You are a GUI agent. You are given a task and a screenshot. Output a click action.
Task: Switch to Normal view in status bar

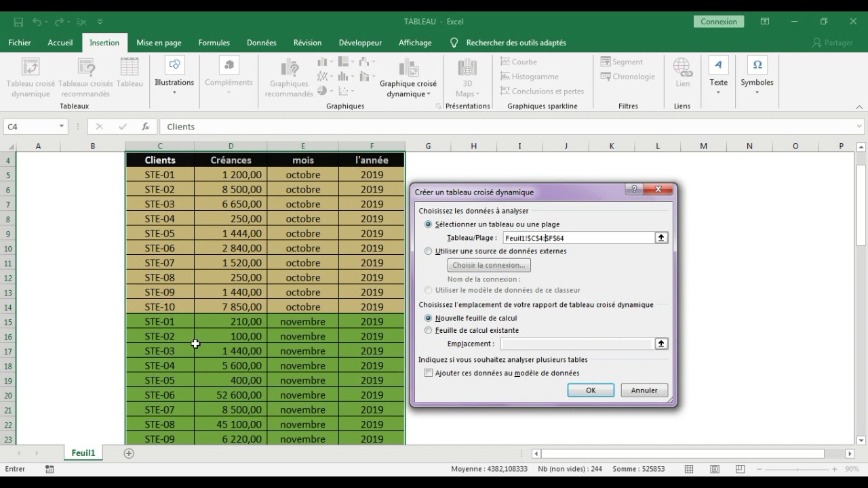(x=689, y=469)
